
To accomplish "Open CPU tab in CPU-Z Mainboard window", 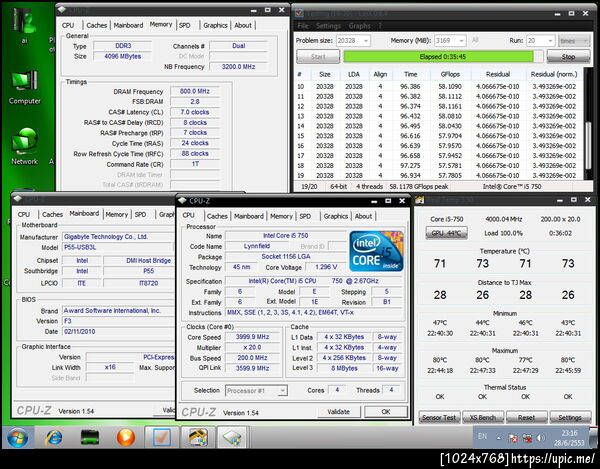I will tap(23, 215).
